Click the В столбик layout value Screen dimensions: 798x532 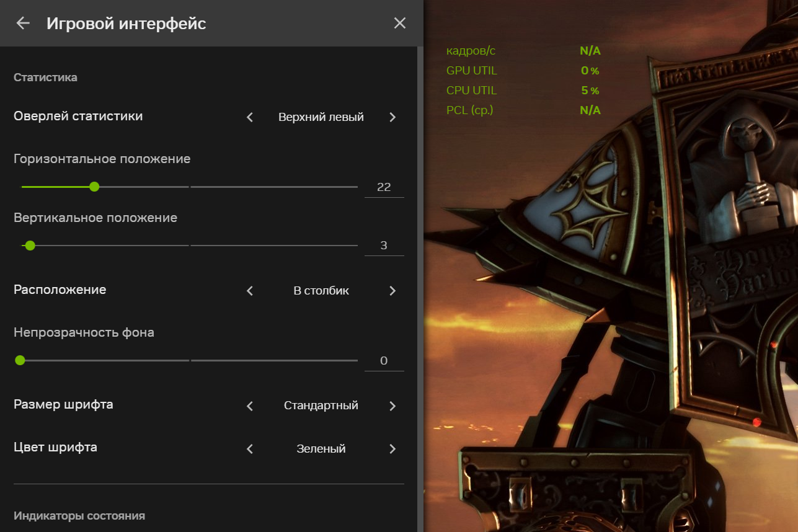[321, 291]
